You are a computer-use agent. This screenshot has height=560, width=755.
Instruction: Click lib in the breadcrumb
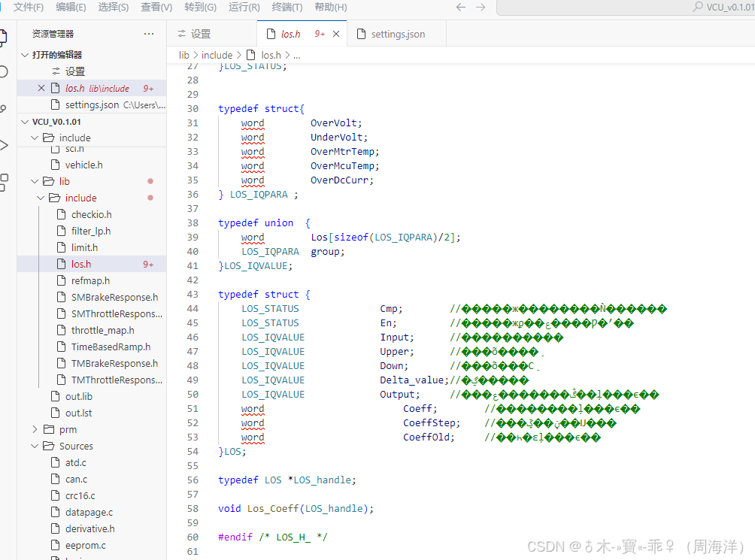[x=184, y=56]
